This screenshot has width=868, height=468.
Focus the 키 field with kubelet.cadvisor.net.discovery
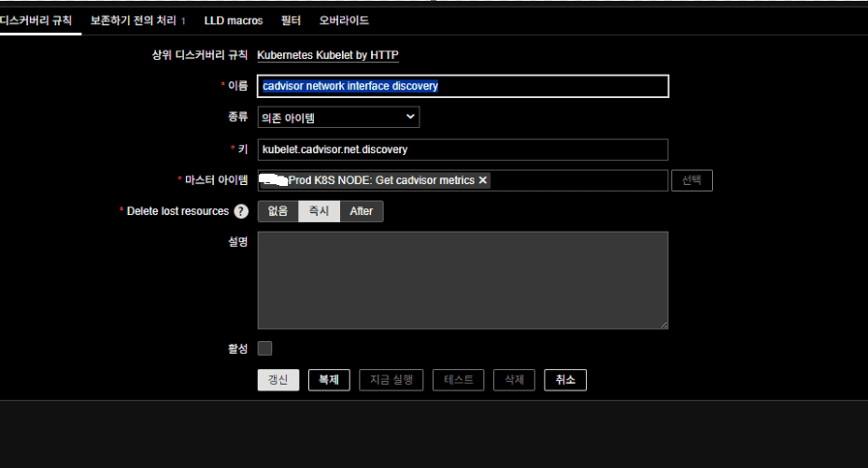click(462, 149)
